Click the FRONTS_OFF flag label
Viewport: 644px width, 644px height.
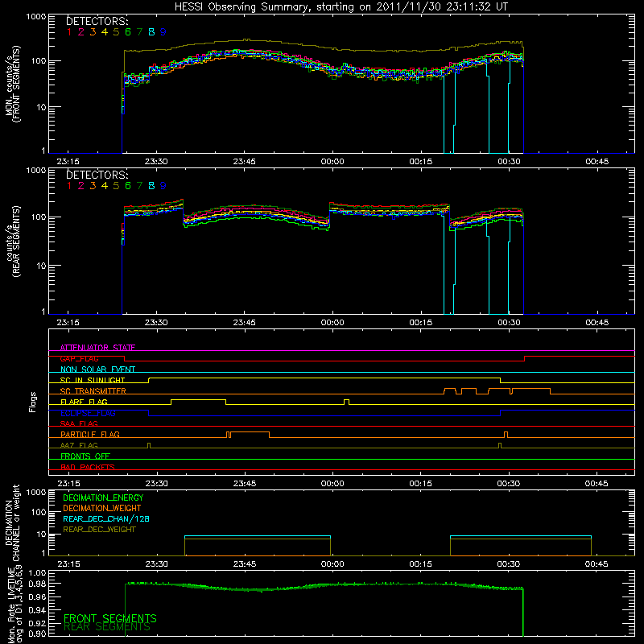(x=85, y=456)
